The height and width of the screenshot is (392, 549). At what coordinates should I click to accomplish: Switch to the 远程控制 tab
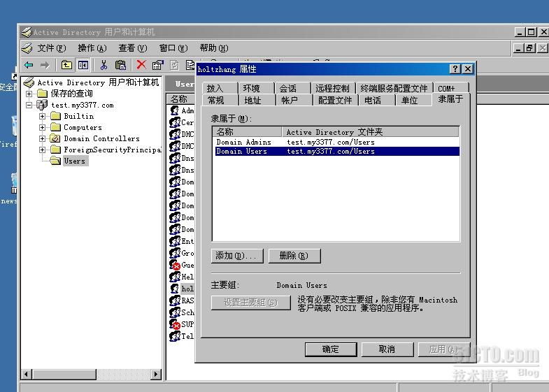(x=334, y=88)
